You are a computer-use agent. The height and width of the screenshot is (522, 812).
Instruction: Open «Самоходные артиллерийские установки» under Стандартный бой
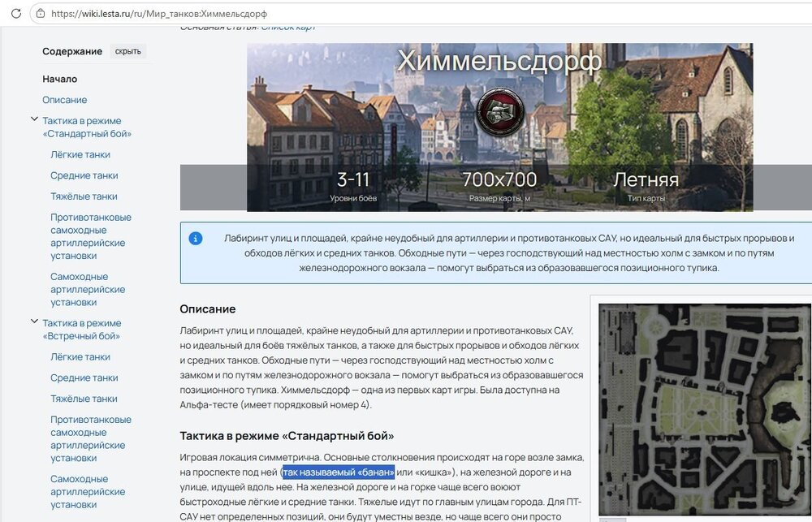tap(88, 289)
